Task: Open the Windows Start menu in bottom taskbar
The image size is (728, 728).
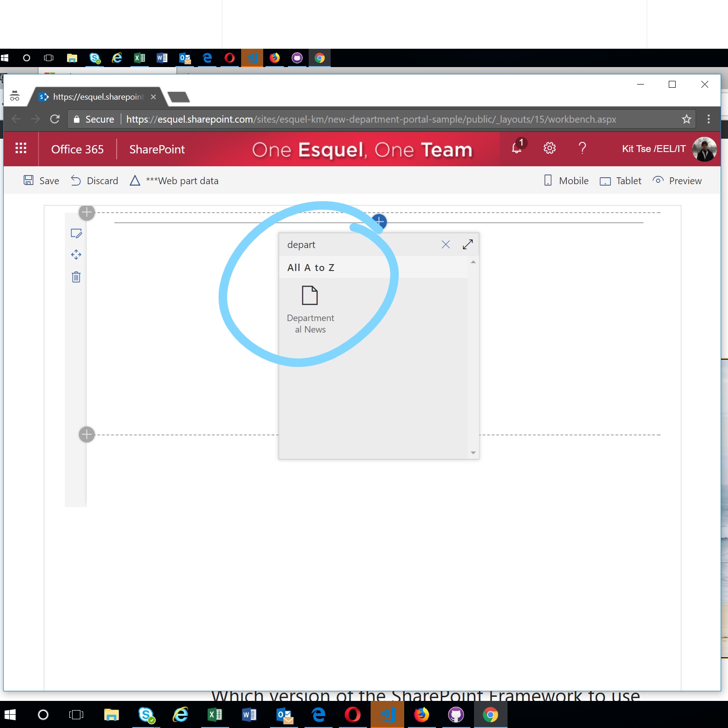Action: point(10,715)
